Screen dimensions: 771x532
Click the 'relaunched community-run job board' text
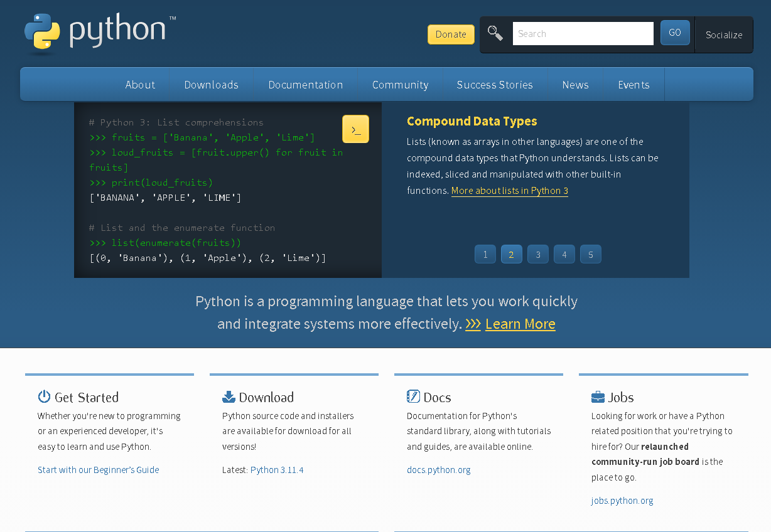click(645, 454)
